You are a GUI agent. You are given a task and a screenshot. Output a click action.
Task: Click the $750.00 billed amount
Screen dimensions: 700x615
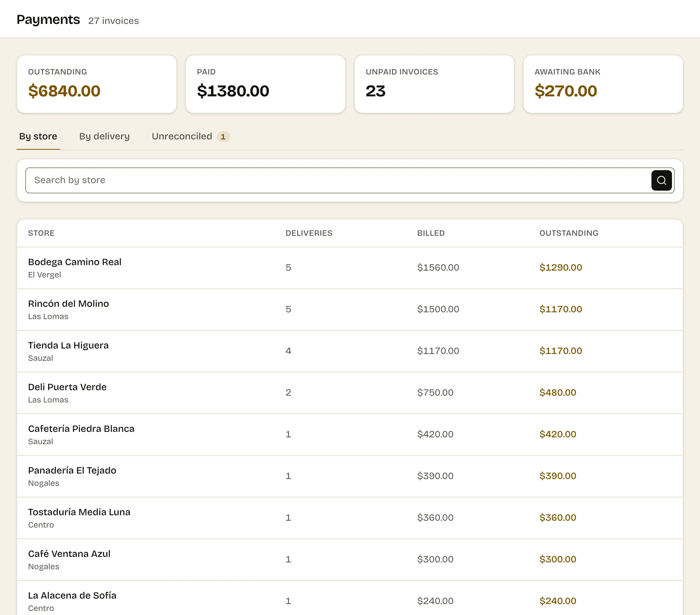435,393
